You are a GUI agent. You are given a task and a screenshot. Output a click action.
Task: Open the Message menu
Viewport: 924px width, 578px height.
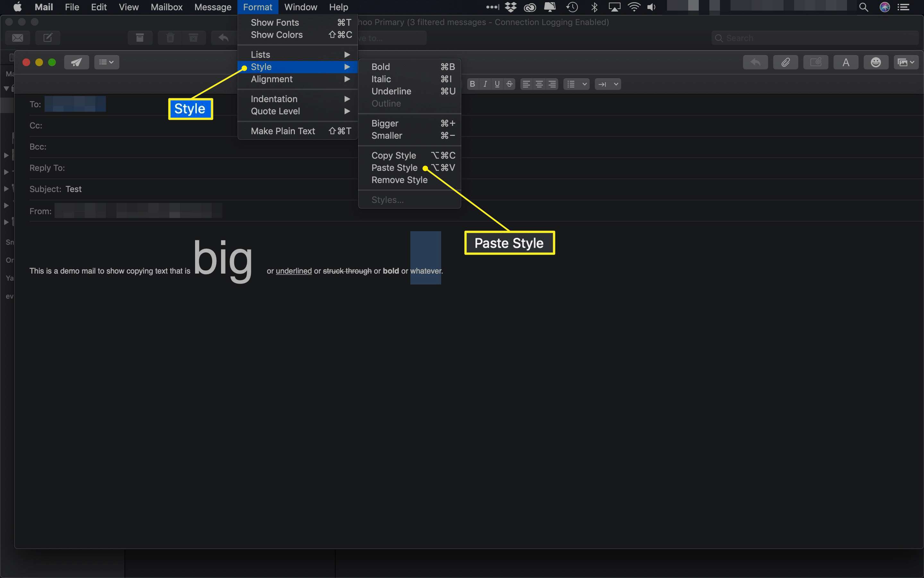(213, 7)
